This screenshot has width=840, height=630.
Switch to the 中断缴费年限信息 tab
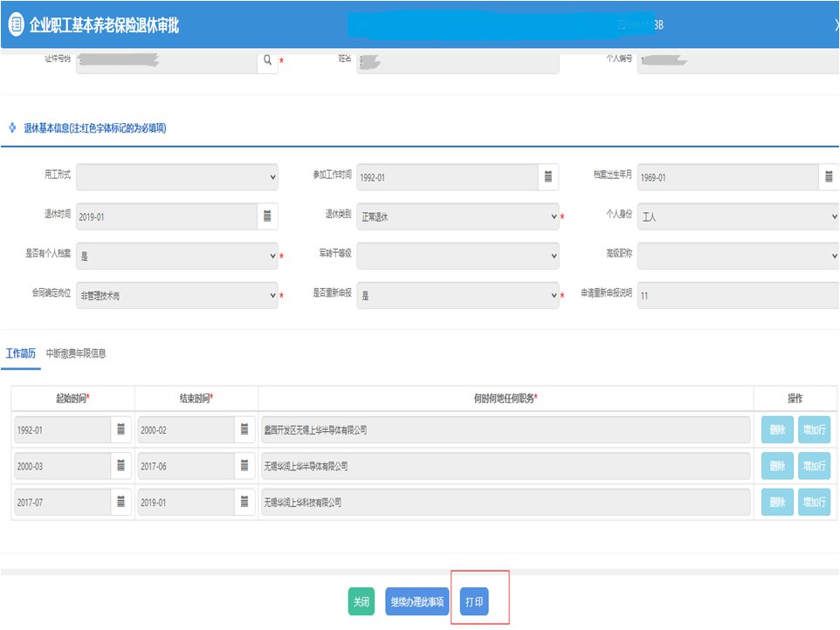(x=76, y=353)
